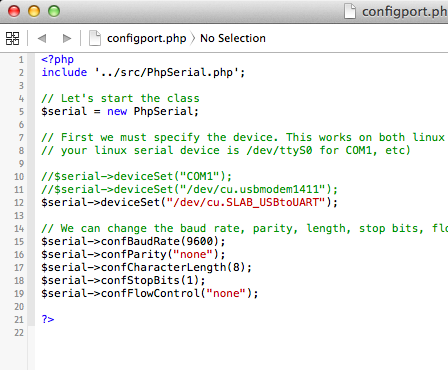This screenshot has height=370, width=448.
Task: Minimize the window with the yellow button
Action: 34,11
